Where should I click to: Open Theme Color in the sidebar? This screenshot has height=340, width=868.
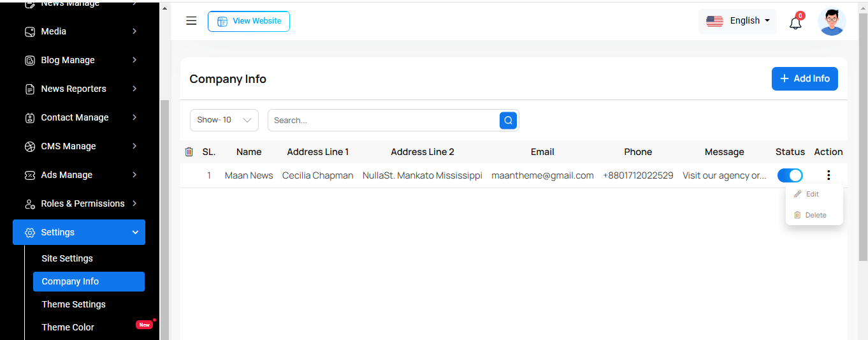pyautogui.click(x=68, y=327)
